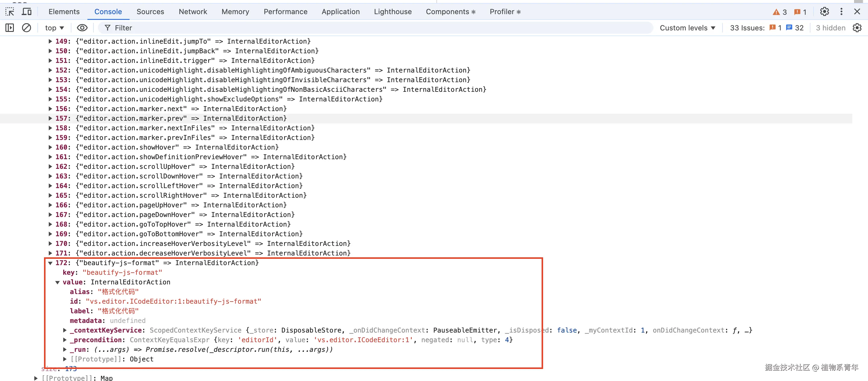This screenshot has height=381, width=868.
Task: Activate the inspect element picker icon
Action: [9, 12]
